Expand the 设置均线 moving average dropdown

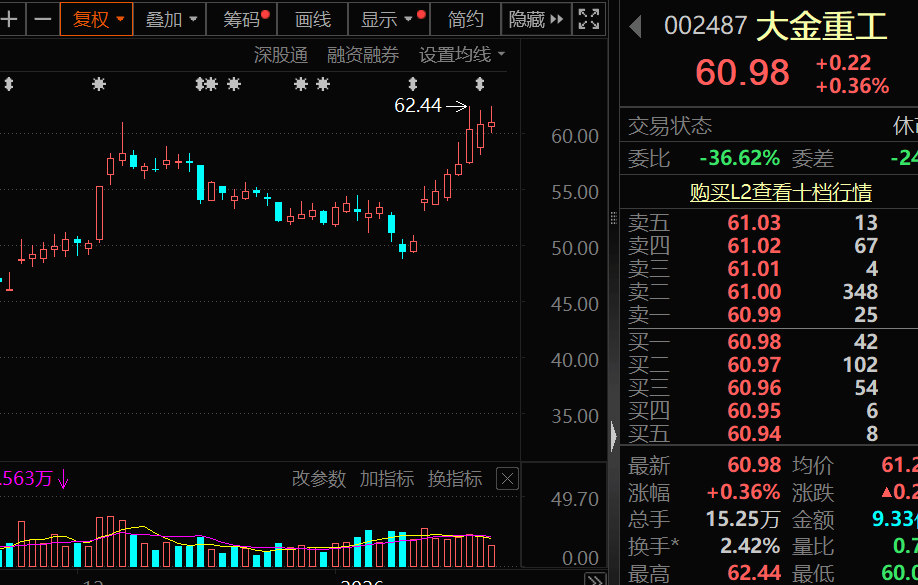(462, 55)
